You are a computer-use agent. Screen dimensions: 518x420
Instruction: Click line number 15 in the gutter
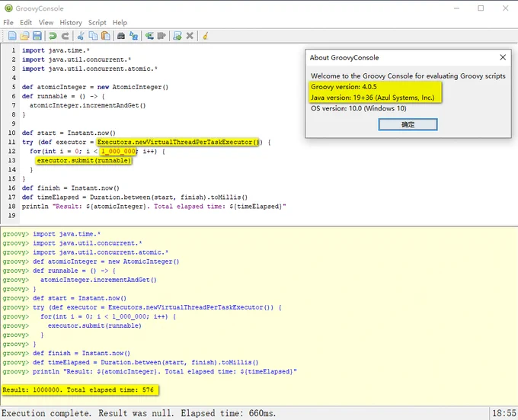12,179
